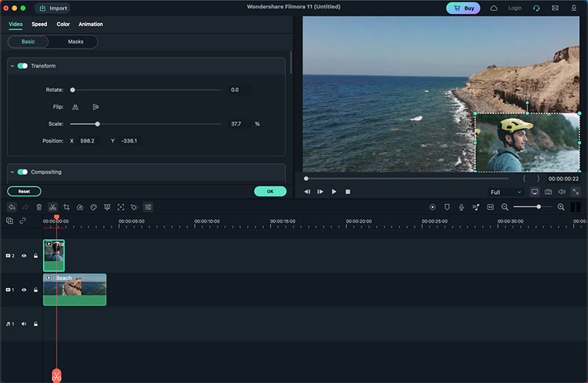Click the Position X value field

[87, 141]
